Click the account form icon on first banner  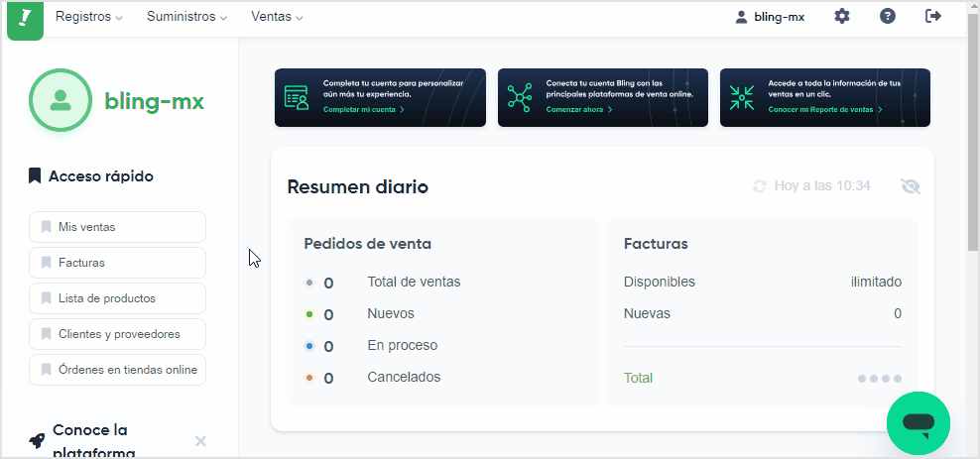(297, 98)
